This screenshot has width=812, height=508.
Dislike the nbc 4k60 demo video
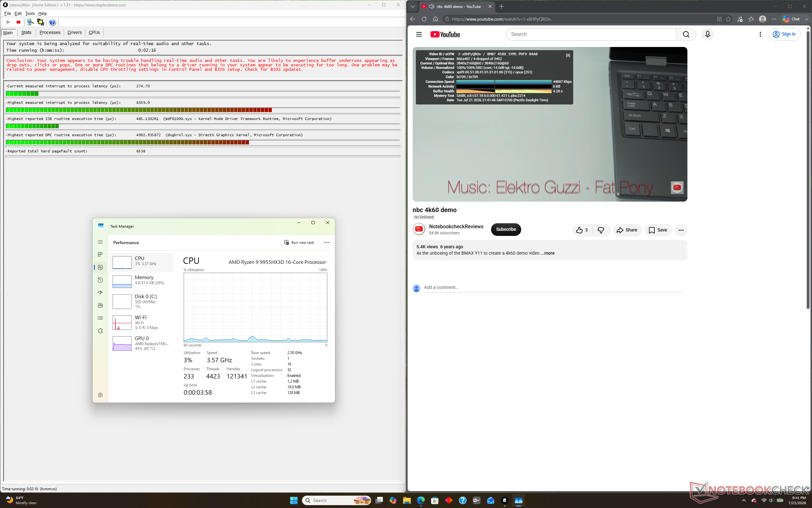point(601,230)
